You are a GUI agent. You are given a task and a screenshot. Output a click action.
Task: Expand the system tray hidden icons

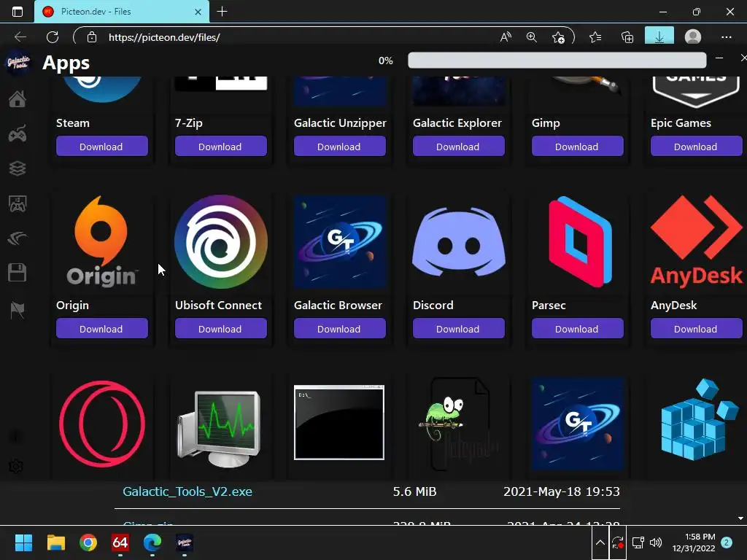(x=600, y=542)
